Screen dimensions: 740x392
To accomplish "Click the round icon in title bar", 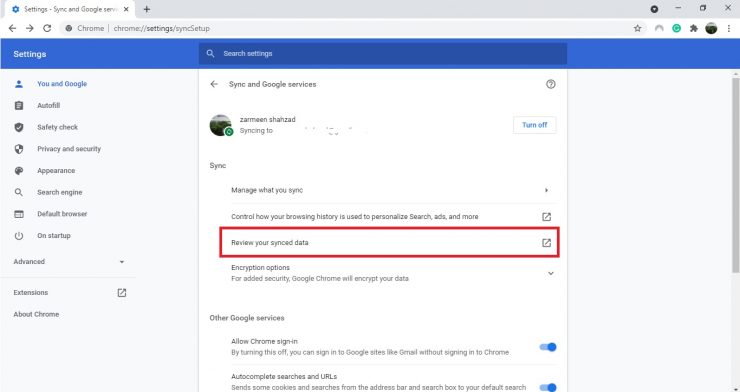I will [x=654, y=9].
